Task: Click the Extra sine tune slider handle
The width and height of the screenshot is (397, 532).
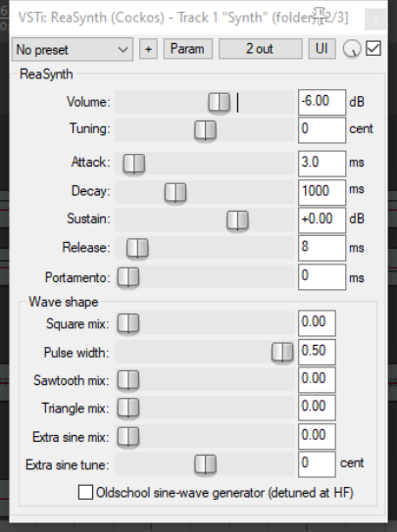Action: point(205,464)
